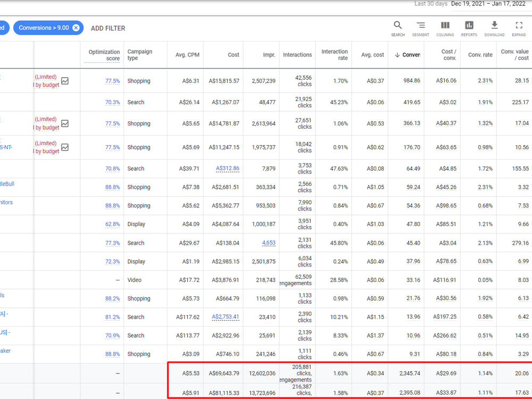Open chart icon in A$11,247.15 row
The image size is (532, 399).
pyautogui.click(x=65, y=147)
